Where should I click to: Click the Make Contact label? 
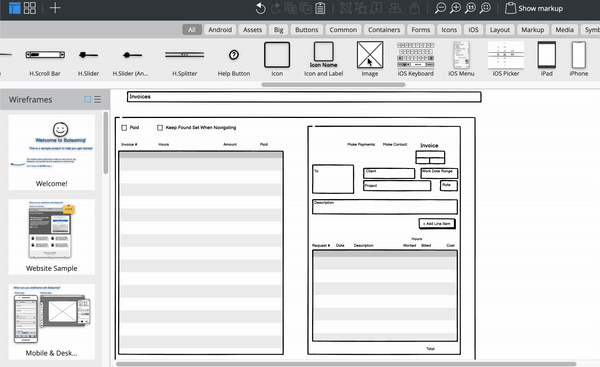pyautogui.click(x=395, y=144)
